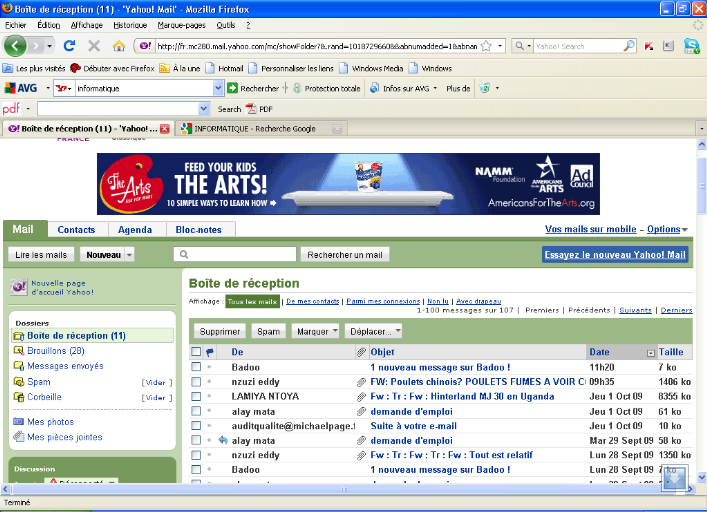Filter by Non lu link
707x512 pixels.
tap(438, 301)
